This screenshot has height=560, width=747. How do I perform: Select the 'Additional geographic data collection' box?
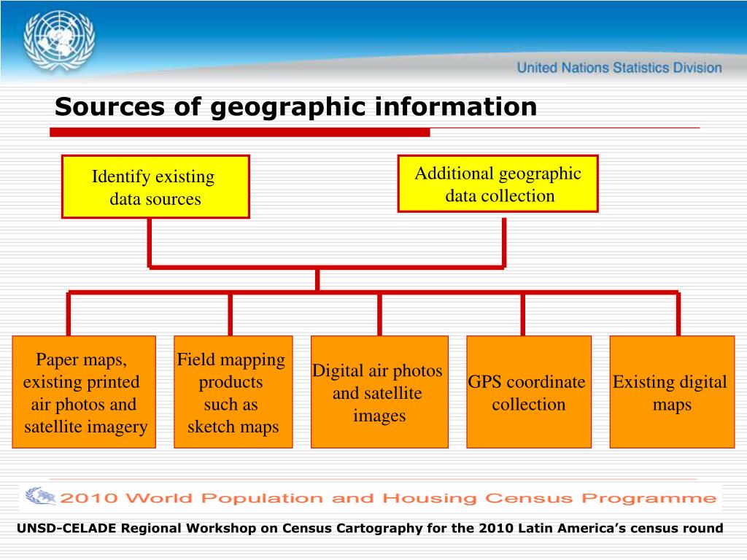[x=498, y=184]
